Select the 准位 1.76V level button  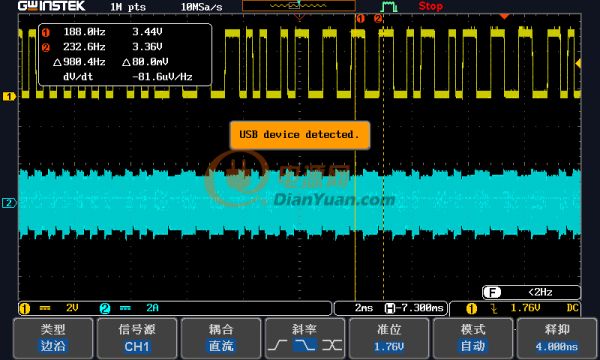pos(389,338)
